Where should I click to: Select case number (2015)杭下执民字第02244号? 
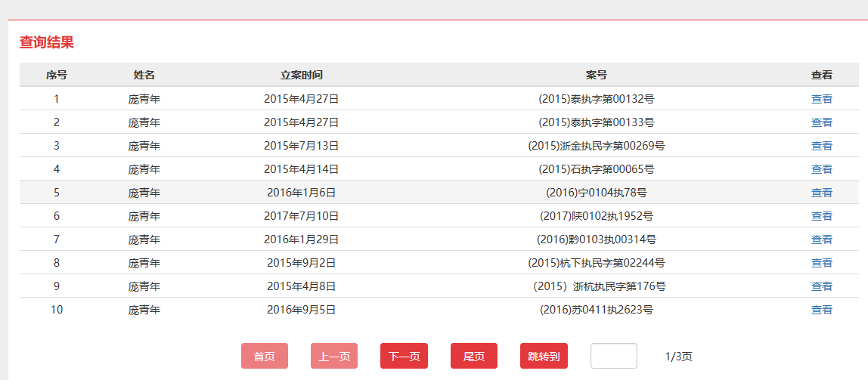point(597,263)
